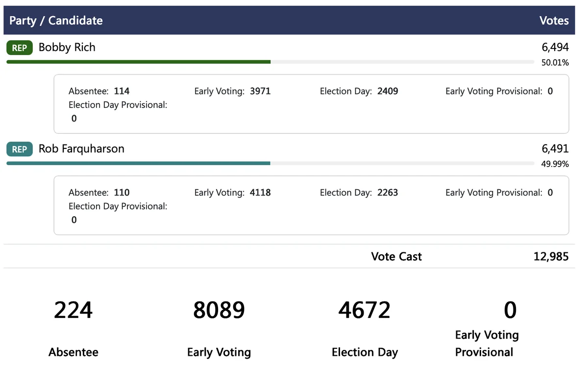Click the 49.99% percentage label
Screen dimensions: 588x369
point(555,164)
